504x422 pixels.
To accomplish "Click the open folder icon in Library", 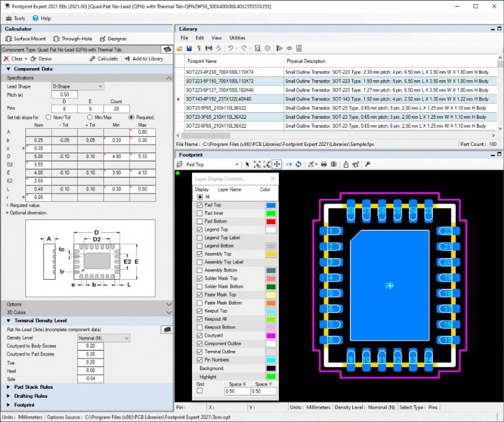I will pos(180,48).
